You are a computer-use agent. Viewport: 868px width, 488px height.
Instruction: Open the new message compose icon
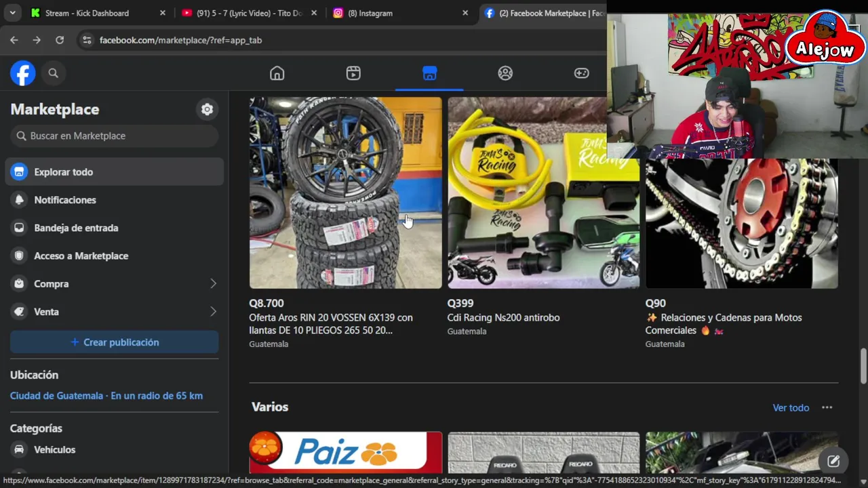point(833,462)
